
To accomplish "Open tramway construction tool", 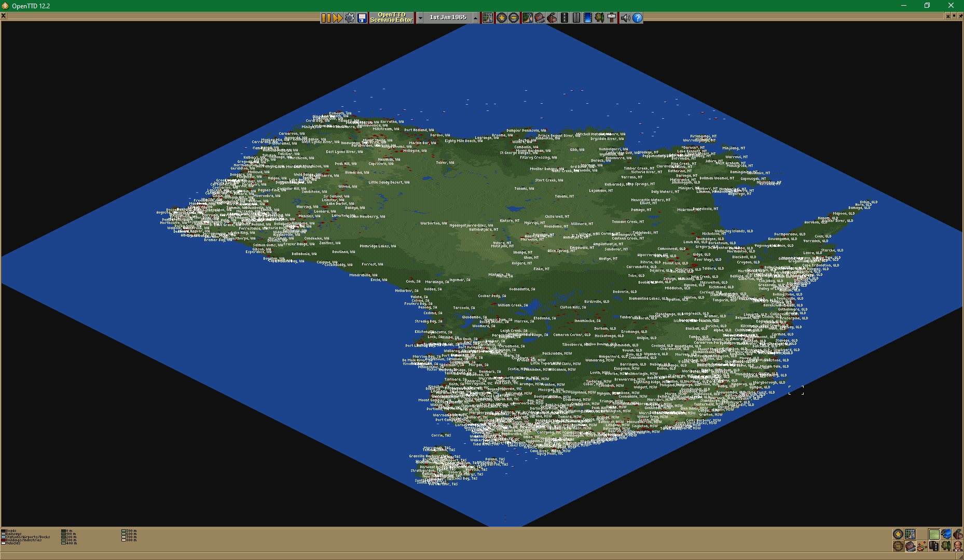I will point(576,18).
